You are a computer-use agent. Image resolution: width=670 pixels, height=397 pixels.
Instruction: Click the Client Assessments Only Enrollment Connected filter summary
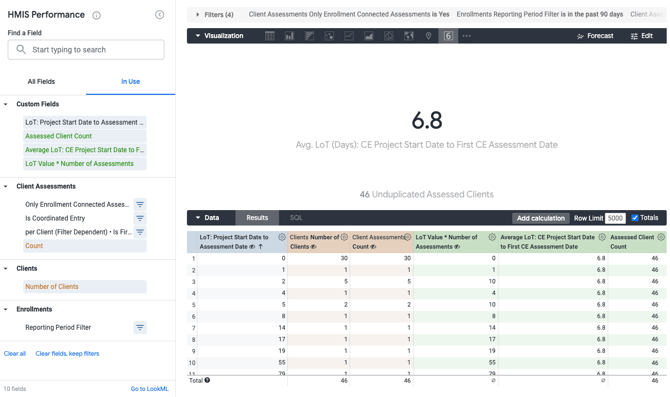349,15
